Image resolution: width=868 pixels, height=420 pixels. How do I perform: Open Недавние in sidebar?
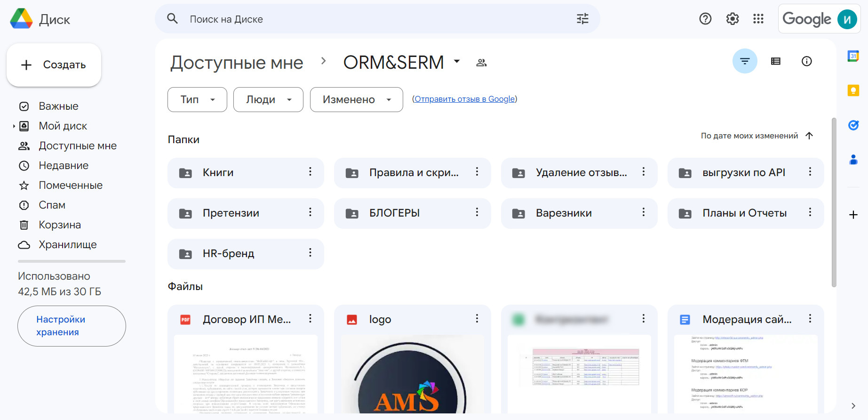64,166
